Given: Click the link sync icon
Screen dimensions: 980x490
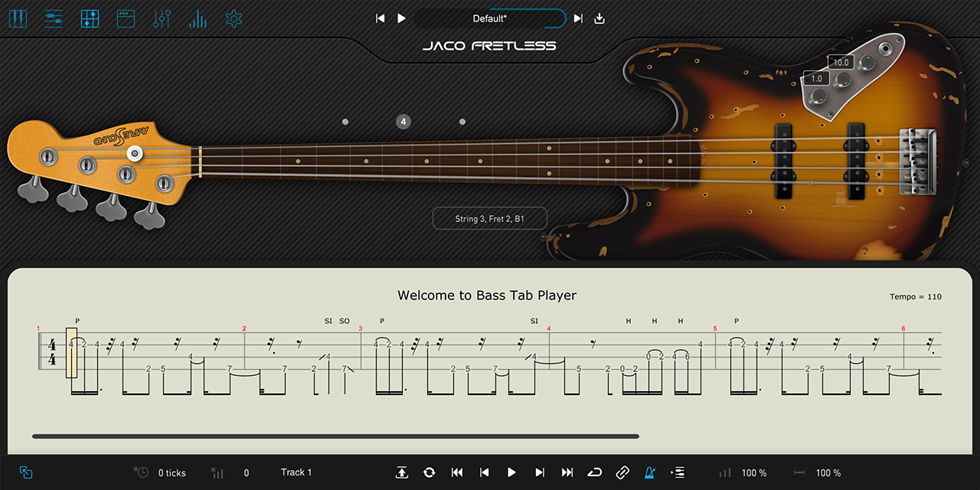Looking at the screenshot, I should point(622,472).
